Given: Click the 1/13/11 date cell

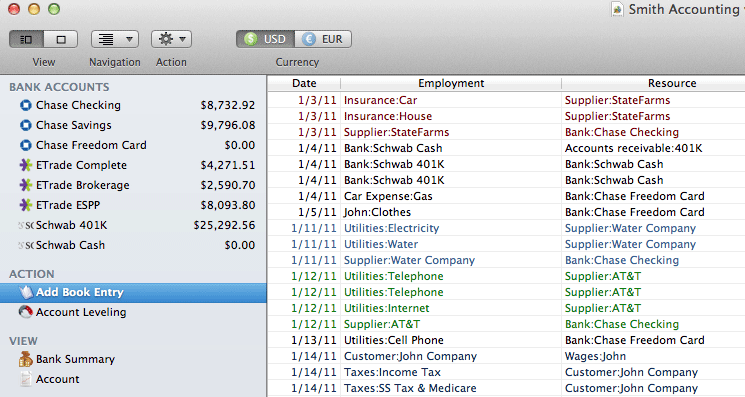Looking at the screenshot, I should tap(314, 340).
